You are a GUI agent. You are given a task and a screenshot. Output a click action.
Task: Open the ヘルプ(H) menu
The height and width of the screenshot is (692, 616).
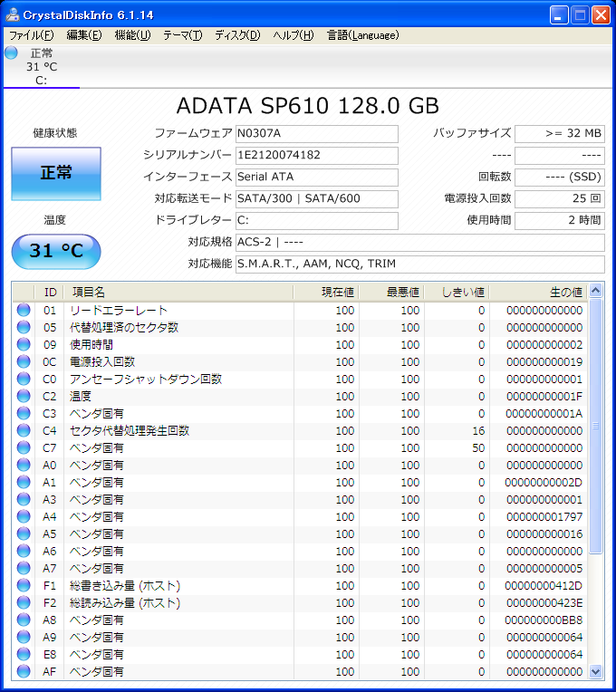pyautogui.click(x=293, y=35)
